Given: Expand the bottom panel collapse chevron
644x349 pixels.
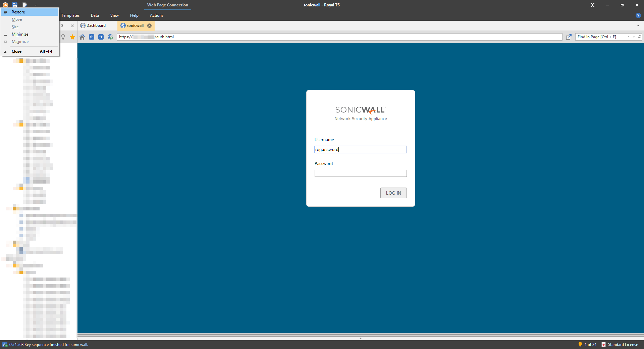Looking at the screenshot, I should click(361, 338).
